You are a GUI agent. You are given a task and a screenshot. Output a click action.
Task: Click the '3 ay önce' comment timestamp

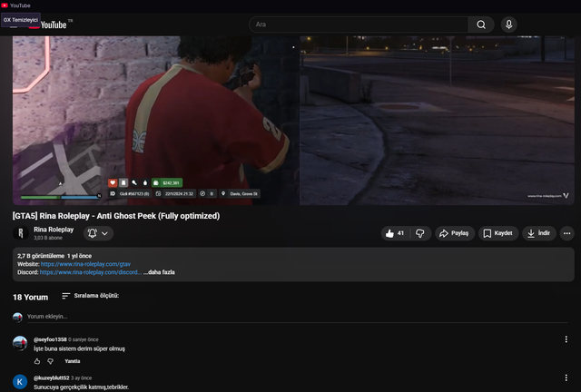click(81, 377)
